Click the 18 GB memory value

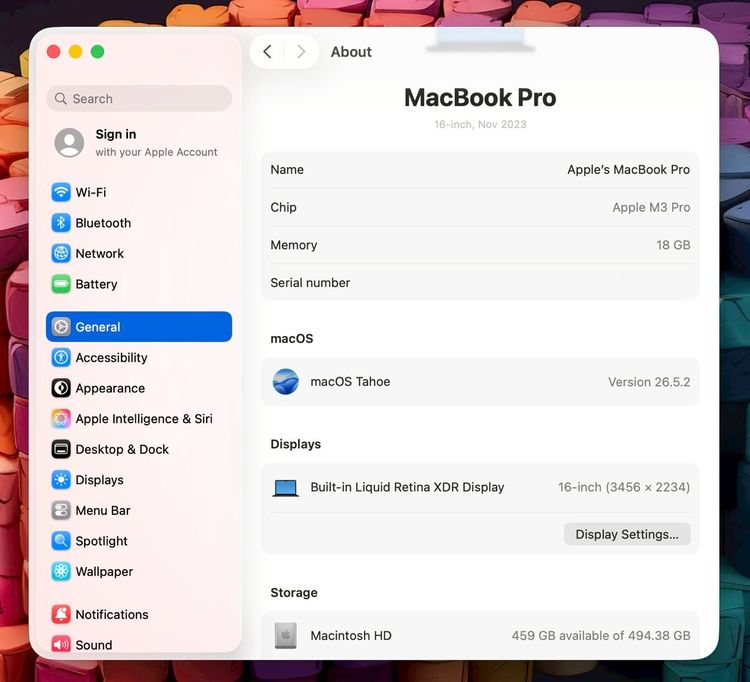673,245
